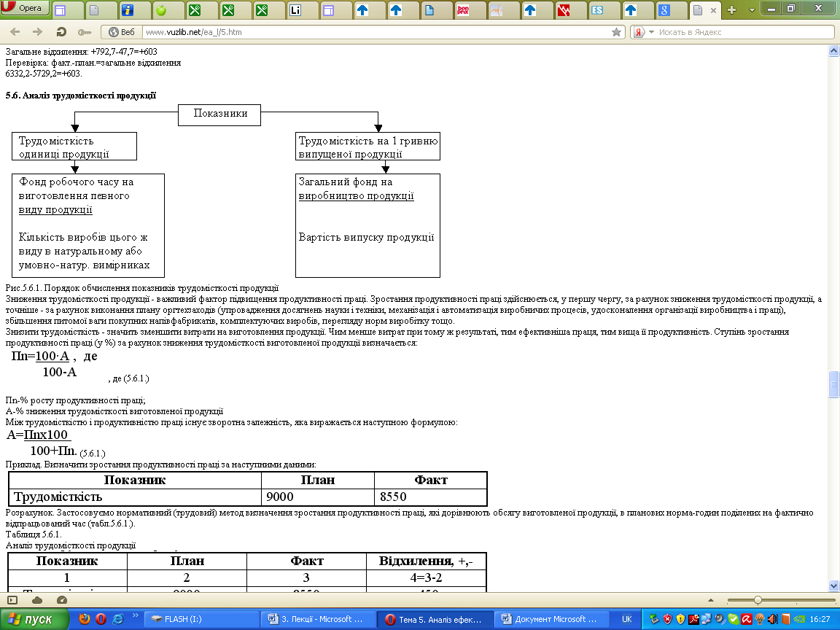Viewport: 840px width, 630px height.
Task: Click the Рис.5.6.1. figure caption
Action: pyautogui.click(x=142, y=288)
